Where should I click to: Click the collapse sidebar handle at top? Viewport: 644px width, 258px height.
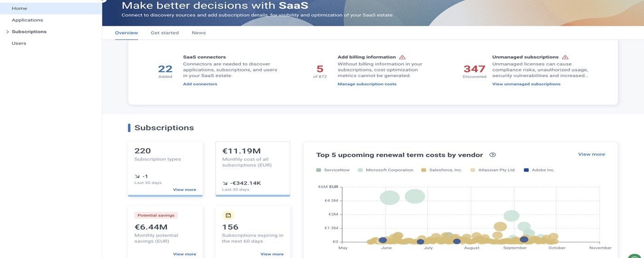[103, 1]
